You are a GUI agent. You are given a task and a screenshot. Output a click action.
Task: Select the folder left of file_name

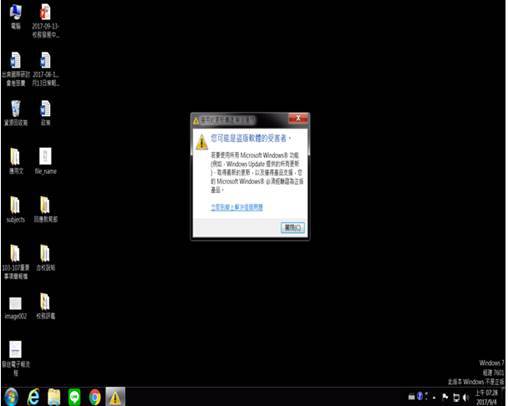(x=15, y=161)
